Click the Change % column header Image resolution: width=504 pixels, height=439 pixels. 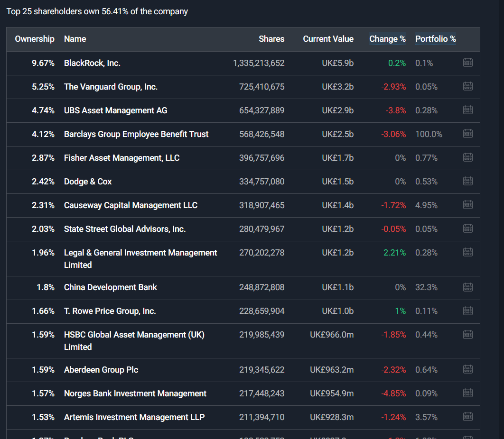point(387,39)
